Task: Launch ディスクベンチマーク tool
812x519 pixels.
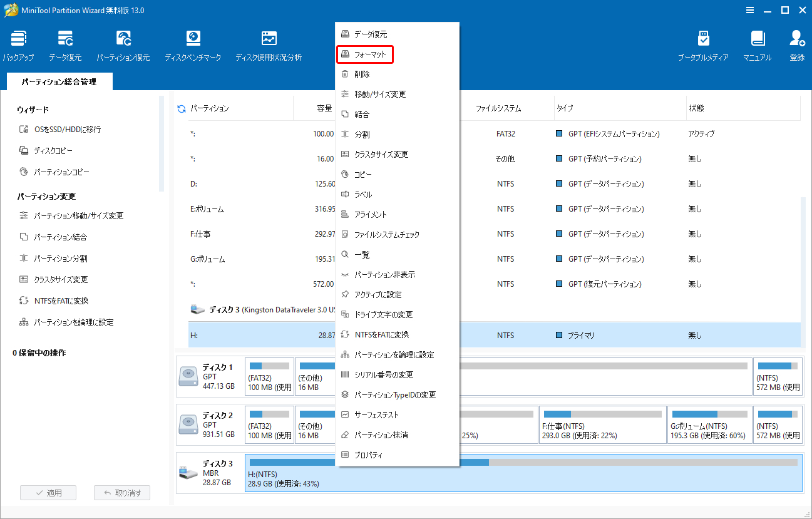Action: pyautogui.click(x=193, y=44)
